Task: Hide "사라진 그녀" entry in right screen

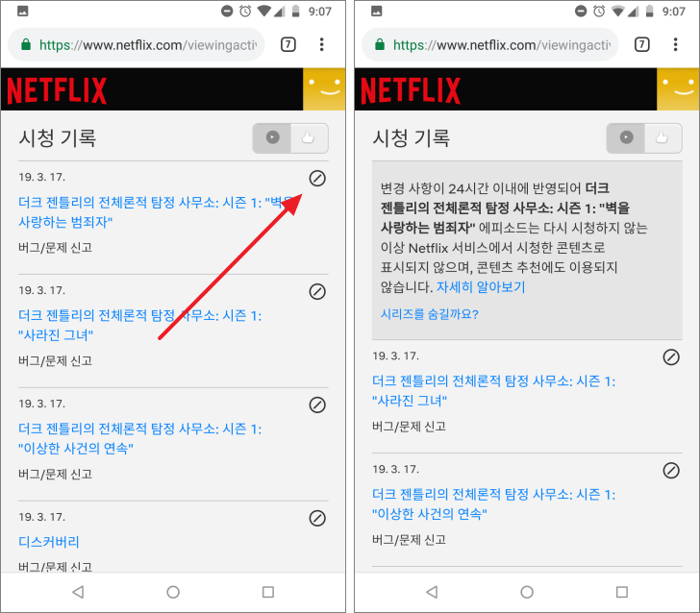Action: (671, 356)
